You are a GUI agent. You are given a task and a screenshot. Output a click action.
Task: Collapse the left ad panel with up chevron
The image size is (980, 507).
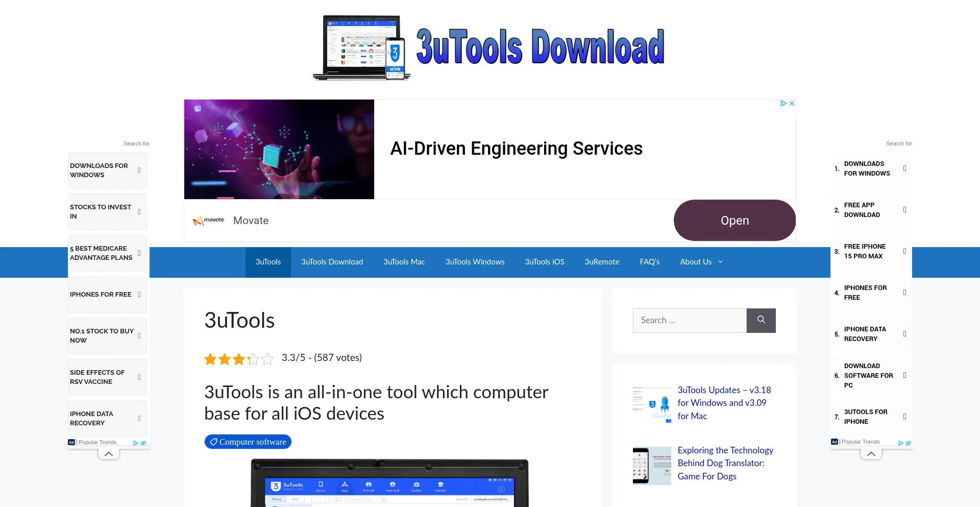pyautogui.click(x=109, y=453)
